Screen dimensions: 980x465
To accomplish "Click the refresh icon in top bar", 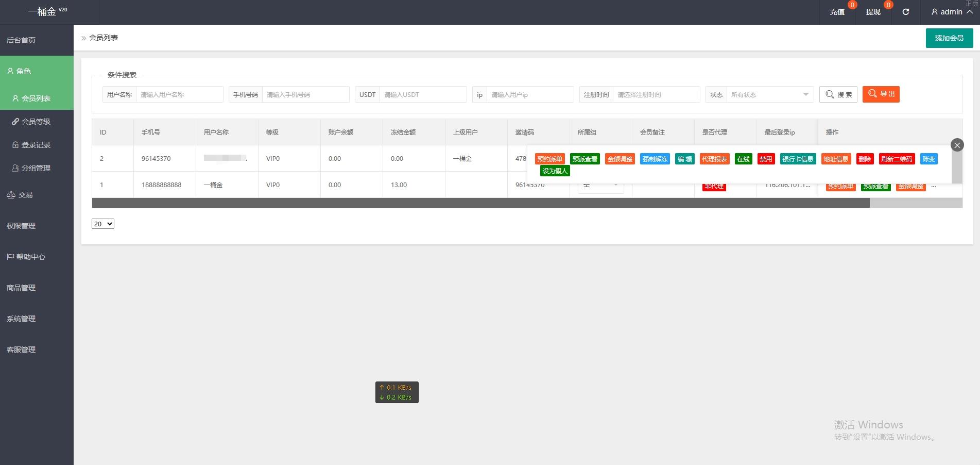I will click(x=905, y=12).
